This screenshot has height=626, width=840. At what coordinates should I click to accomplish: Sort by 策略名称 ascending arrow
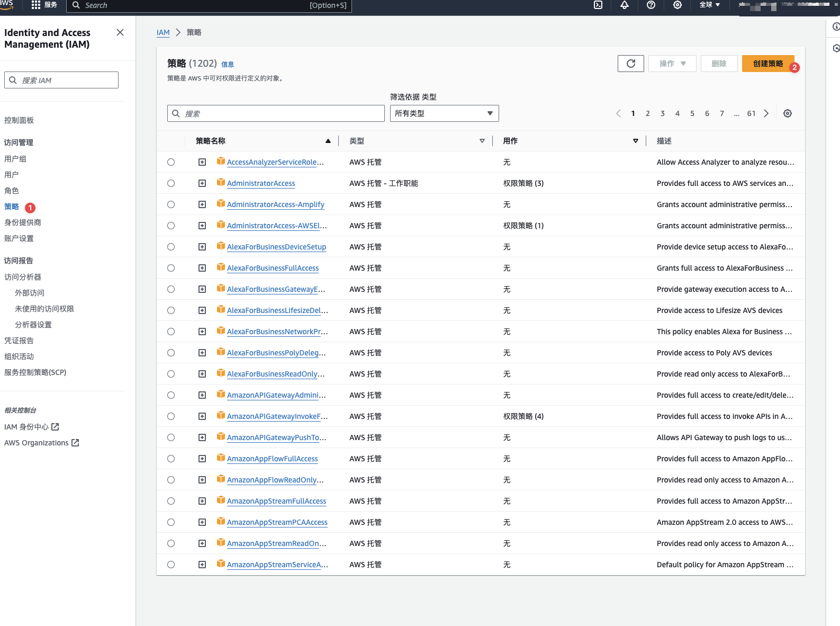tap(328, 141)
